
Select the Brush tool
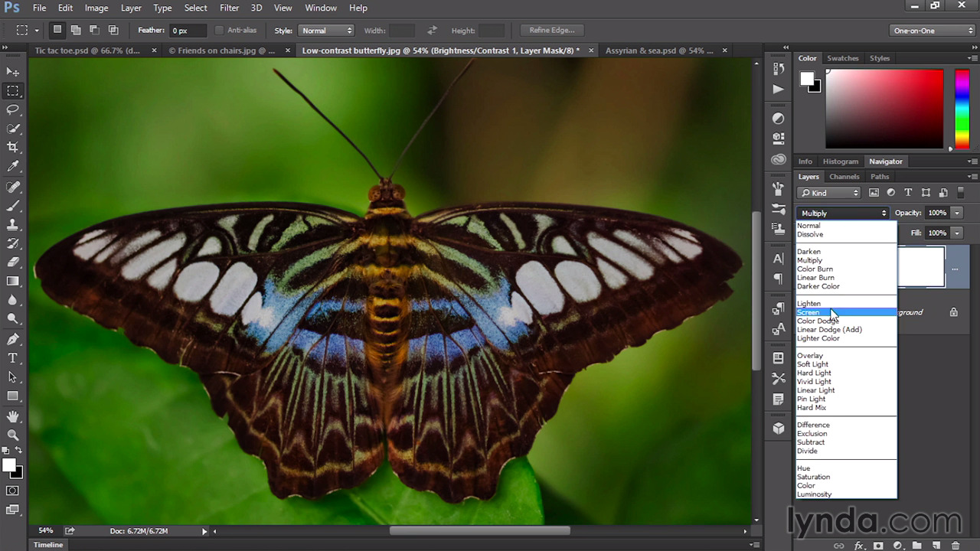click(x=13, y=206)
